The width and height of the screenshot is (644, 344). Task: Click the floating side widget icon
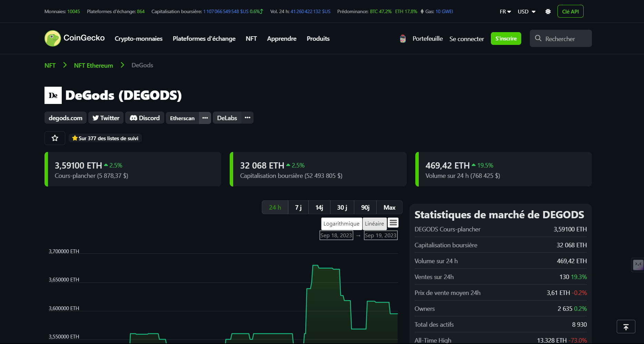click(638, 265)
